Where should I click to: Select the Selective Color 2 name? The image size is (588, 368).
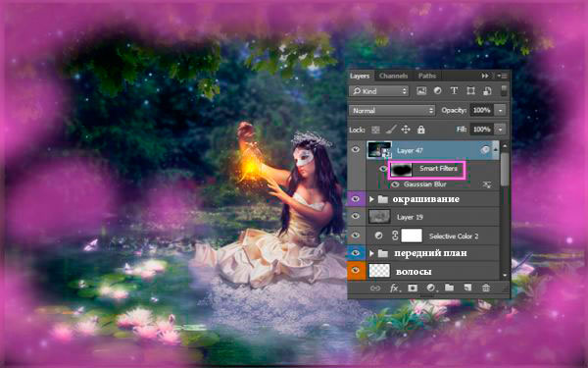pyautogui.click(x=454, y=237)
